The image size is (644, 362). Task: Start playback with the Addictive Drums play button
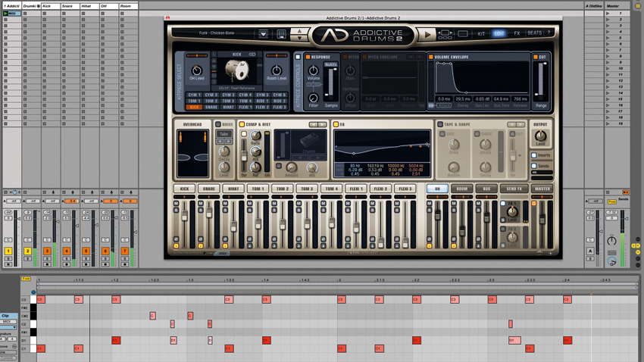(427, 35)
